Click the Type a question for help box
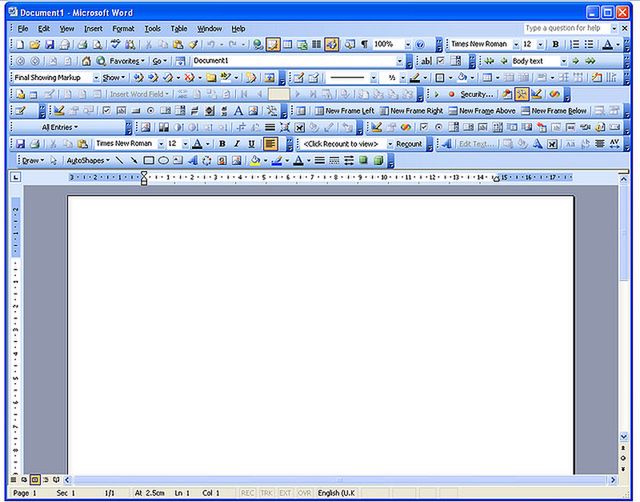640x502 pixels. (567, 28)
